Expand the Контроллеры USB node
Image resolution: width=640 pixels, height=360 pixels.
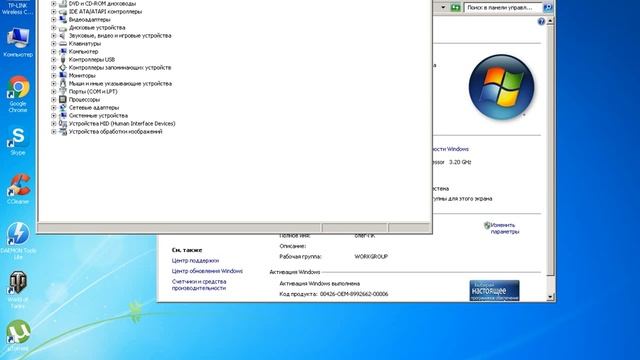click(x=53, y=60)
